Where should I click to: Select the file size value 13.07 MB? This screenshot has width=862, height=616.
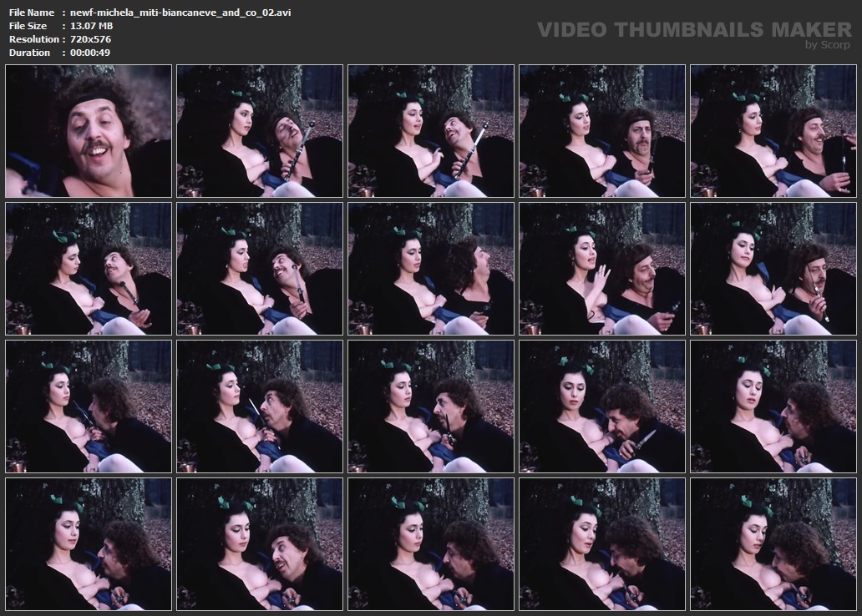coord(91,26)
